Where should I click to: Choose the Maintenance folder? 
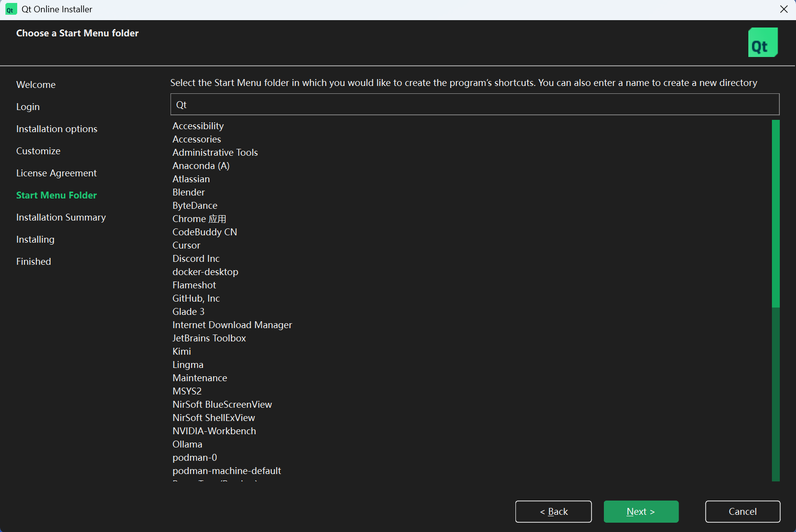pos(200,378)
